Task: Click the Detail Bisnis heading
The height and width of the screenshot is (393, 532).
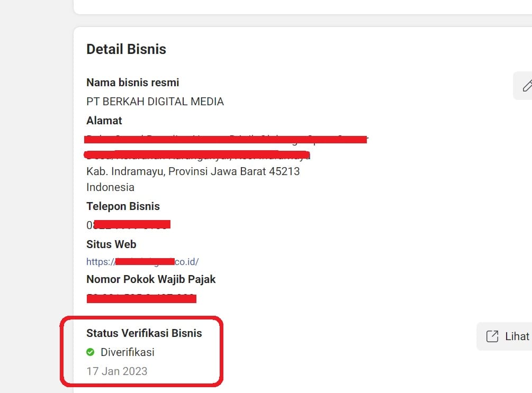Action: click(x=126, y=49)
